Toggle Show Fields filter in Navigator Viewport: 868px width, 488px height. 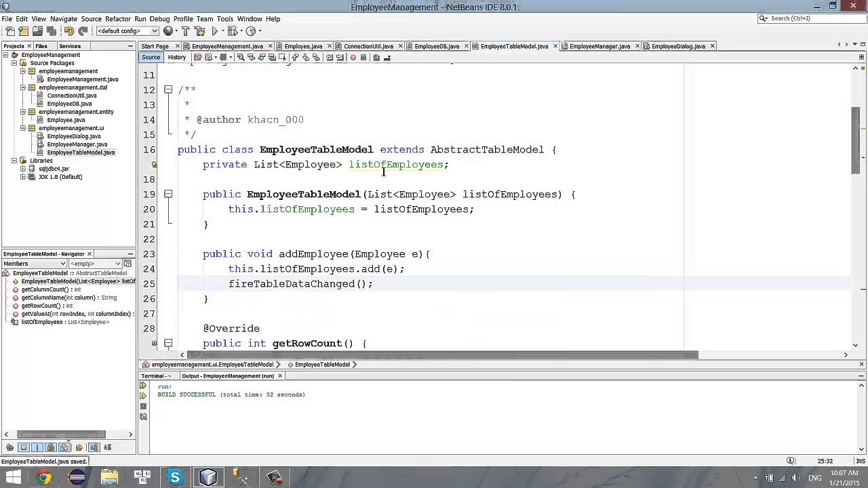[23, 447]
